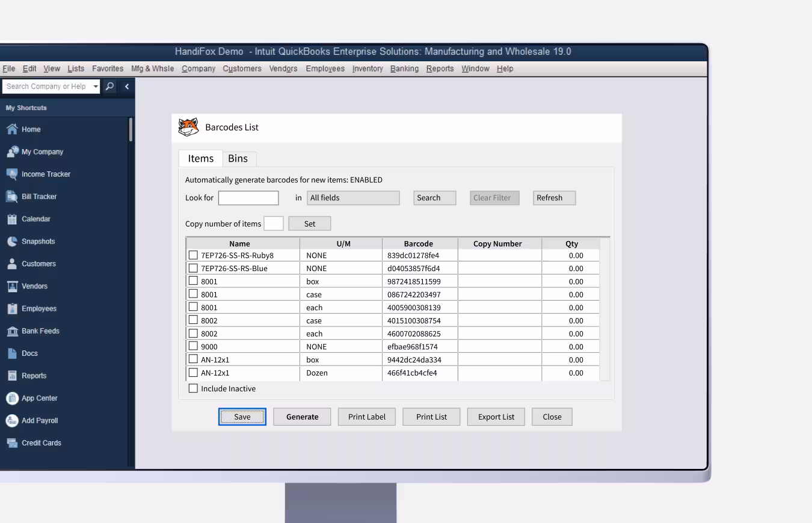
Task: Open the Banking menu
Action: pyautogui.click(x=404, y=69)
